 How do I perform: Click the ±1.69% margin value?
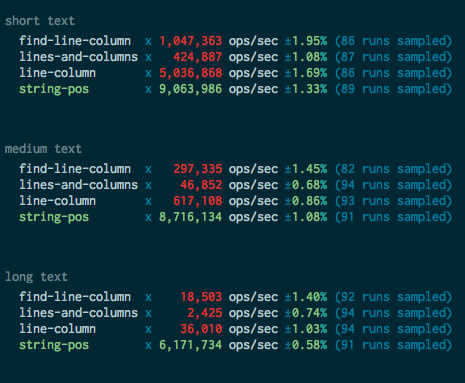(306, 73)
